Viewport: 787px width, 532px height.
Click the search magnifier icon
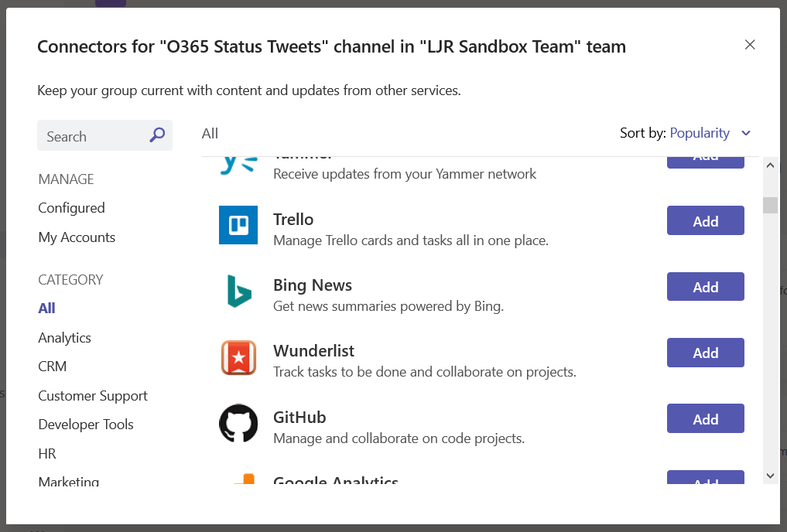(x=157, y=135)
